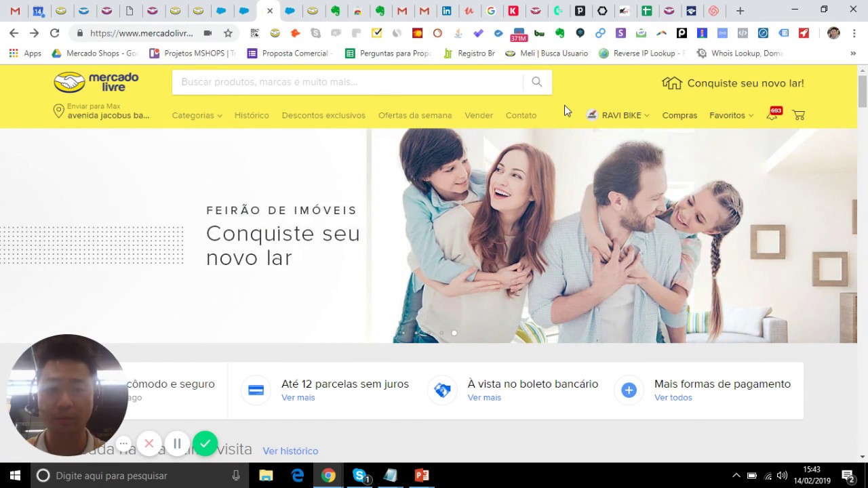Open the Windows action center notifications
This screenshot has height=488, width=868.
point(848,476)
